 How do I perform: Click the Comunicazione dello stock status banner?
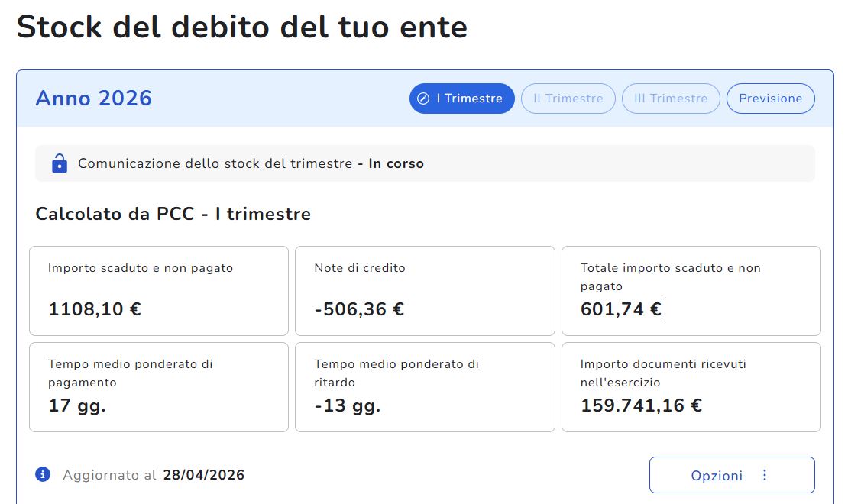425,163
